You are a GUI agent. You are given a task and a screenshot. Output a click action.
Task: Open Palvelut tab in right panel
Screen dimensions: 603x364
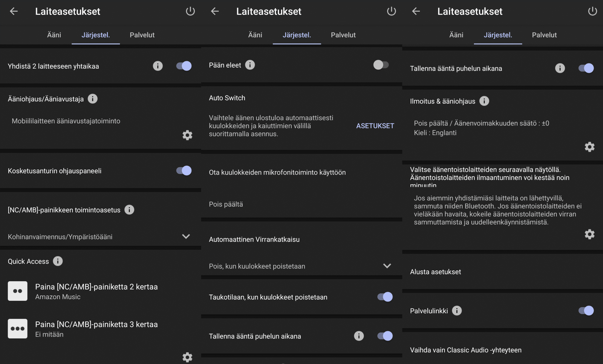[544, 35]
